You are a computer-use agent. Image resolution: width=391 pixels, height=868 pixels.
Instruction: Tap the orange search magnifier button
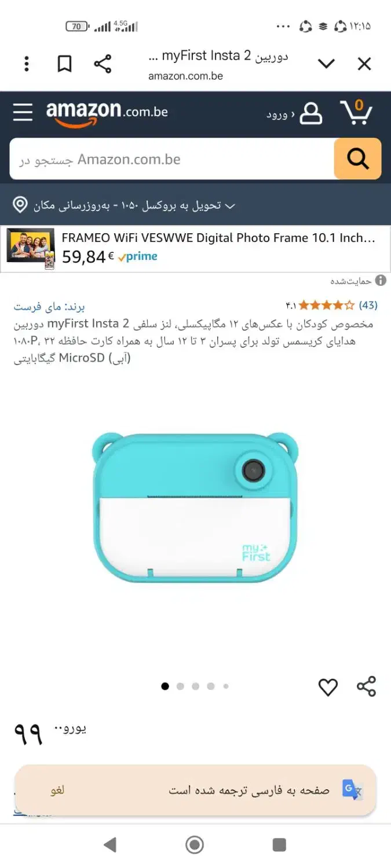357,159
